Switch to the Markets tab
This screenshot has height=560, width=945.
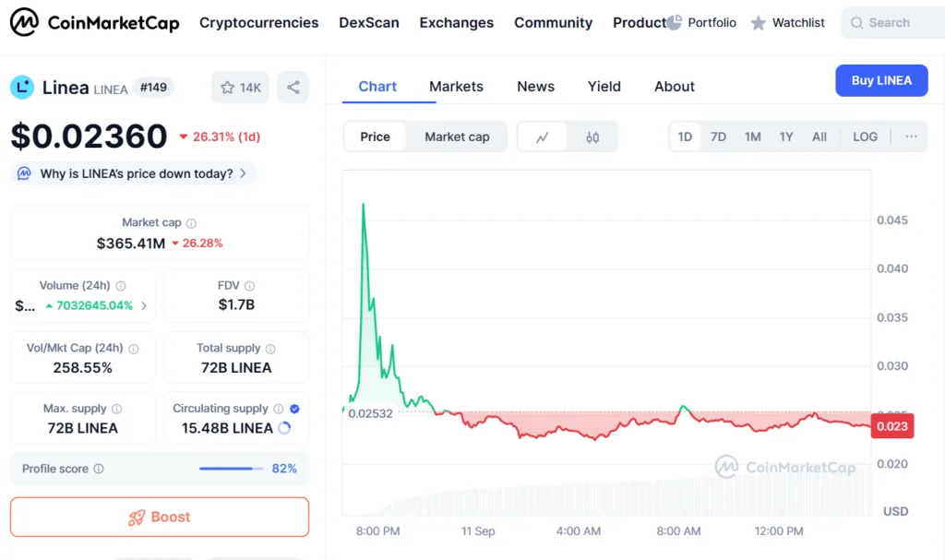(x=456, y=86)
